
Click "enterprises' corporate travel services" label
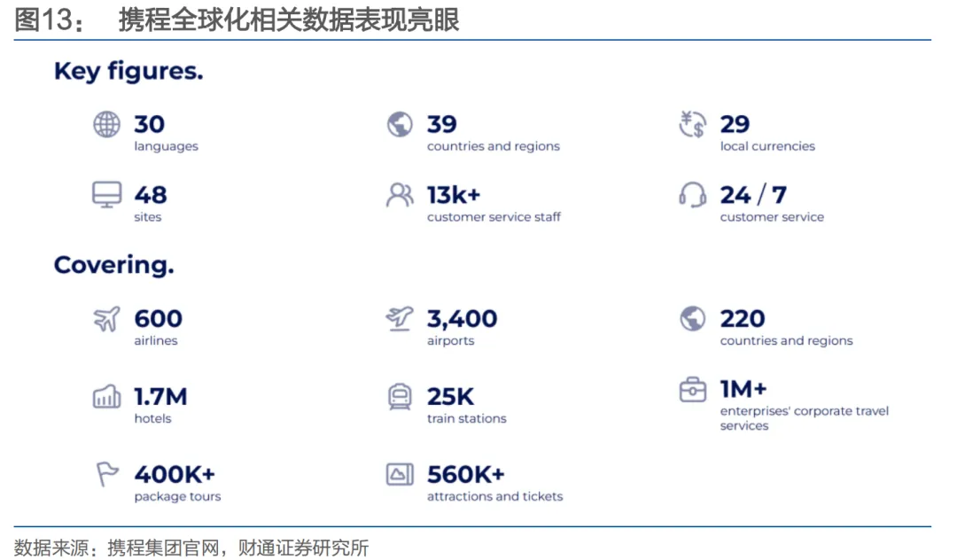(804, 418)
